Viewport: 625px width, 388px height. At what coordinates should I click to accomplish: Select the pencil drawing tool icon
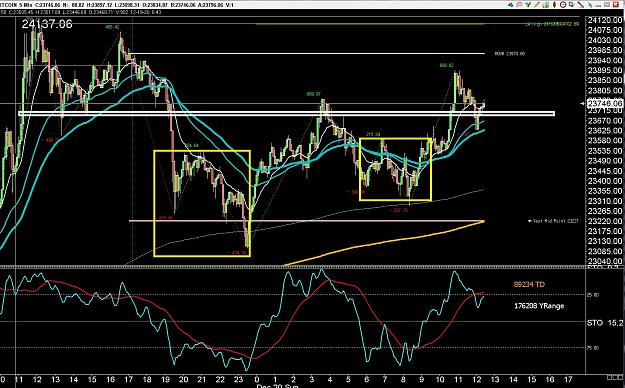tap(537, 5)
